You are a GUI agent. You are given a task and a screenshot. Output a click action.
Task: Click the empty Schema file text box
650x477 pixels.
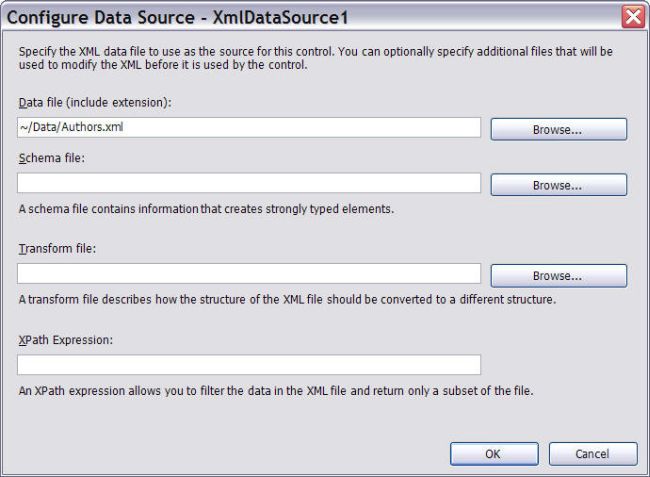(249, 183)
